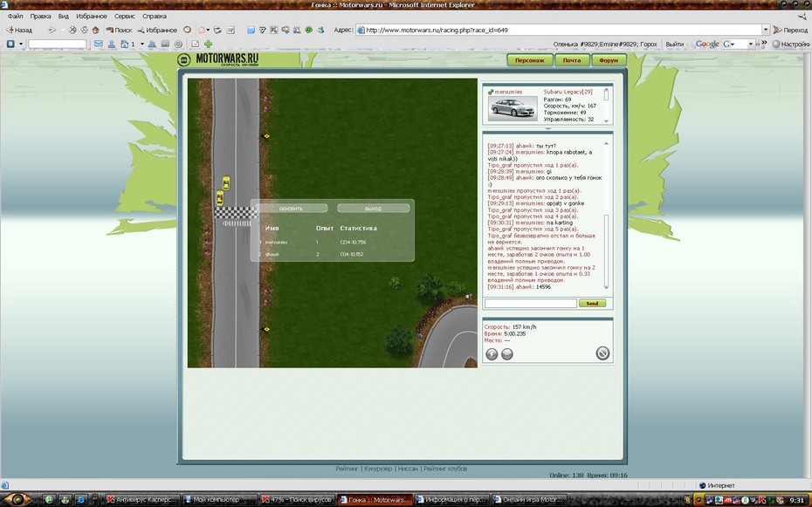This screenshot has height=507, width=812.
Task: Click the address bar URL field
Action: pyautogui.click(x=560, y=30)
